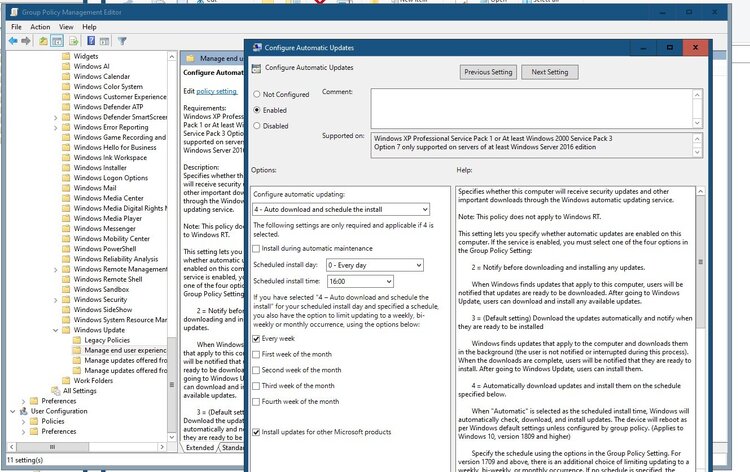This screenshot has height=472, width=750.
Task: Click the Export List toolbar icon
Action: tap(73, 41)
